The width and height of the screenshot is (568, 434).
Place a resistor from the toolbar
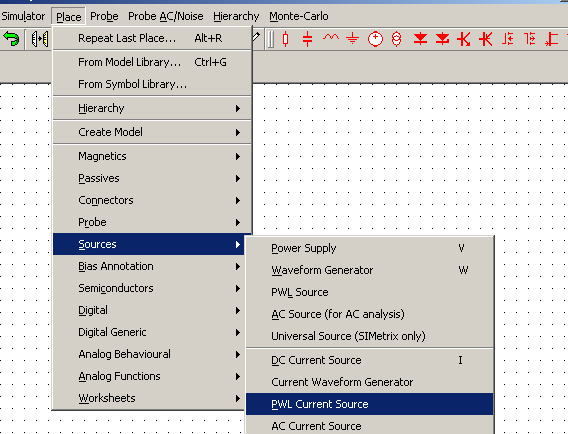(285, 39)
